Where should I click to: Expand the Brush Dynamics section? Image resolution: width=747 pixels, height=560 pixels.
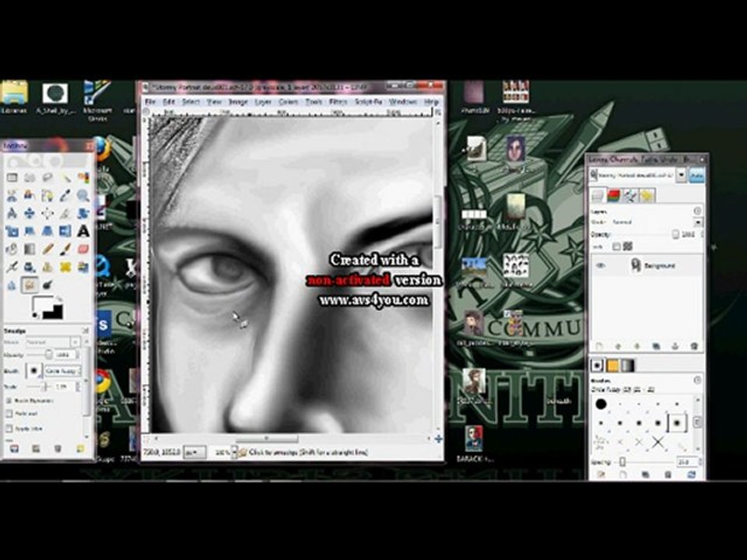pyautogui.click(x=9, y=401)
